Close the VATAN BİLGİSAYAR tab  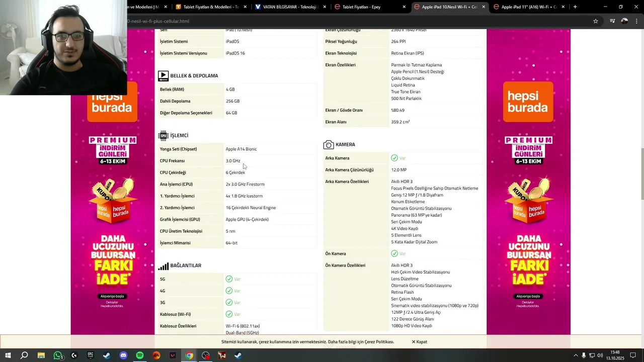pos(325,7)
